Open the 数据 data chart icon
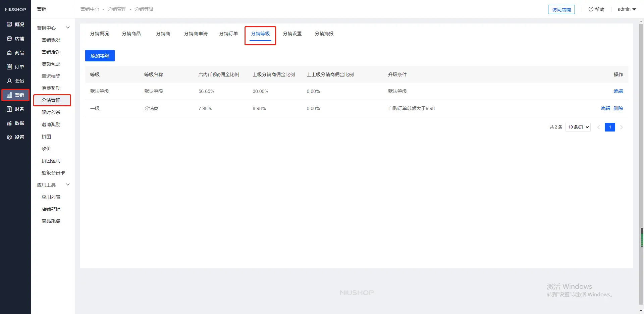The height and width of the screenshot is (314, 644). [x=9, y=123]
